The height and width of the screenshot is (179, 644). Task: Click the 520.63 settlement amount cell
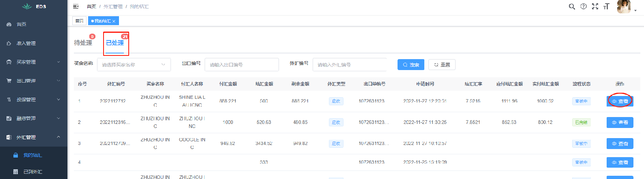coord(264,122)
